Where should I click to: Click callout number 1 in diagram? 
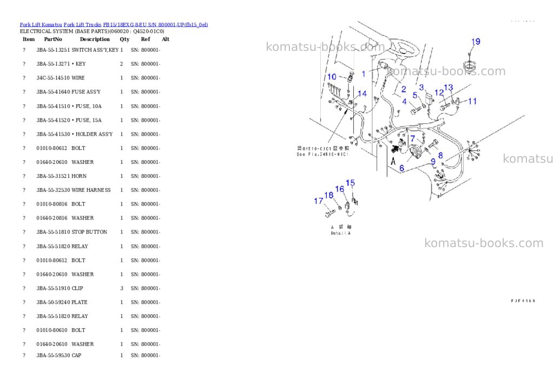pos(364,74)
